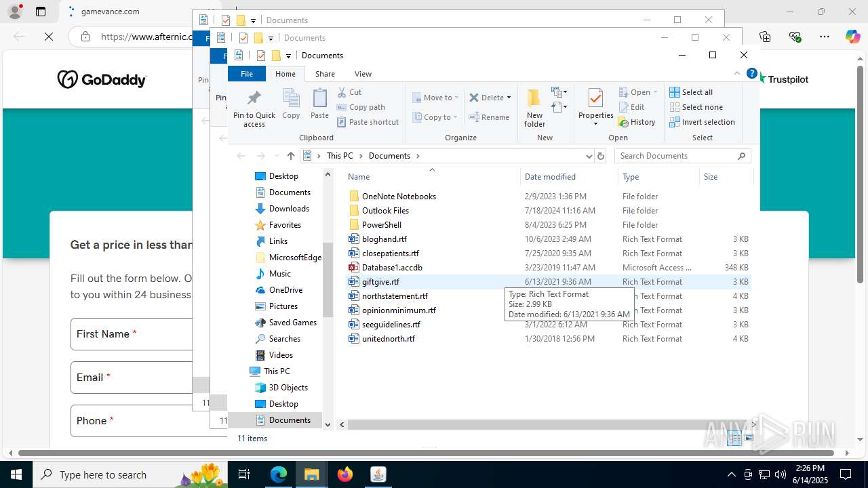868x488 pixels.
Task: Select the OneNote Notebooks folder
Action: click(399, 197)
